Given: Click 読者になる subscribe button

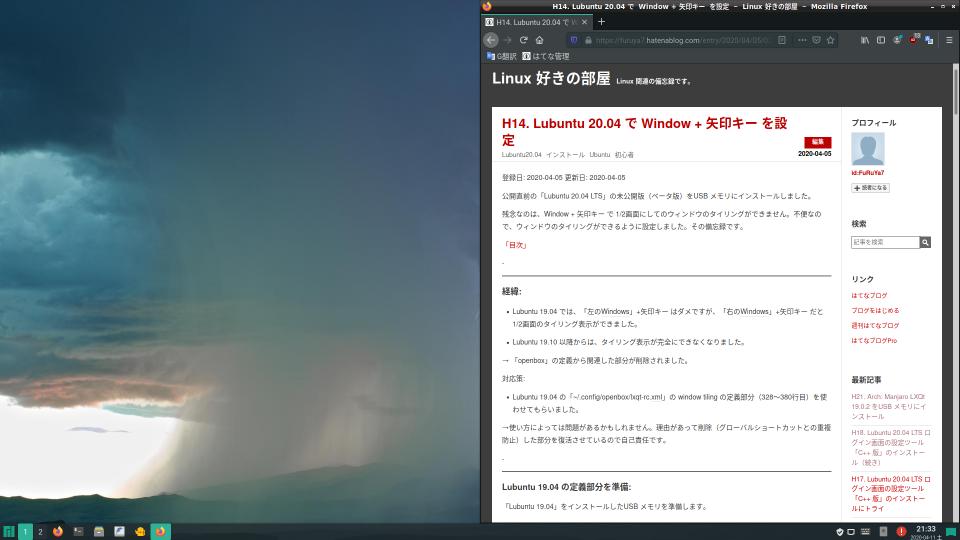Looking at the screenshot, I should [x=870, y=188].
